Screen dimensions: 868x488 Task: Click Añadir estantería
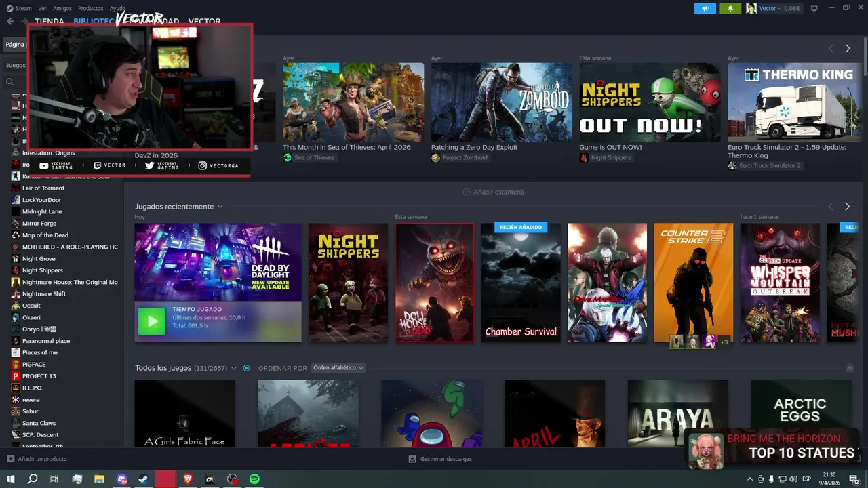pyautogui.click(x=499, y=192)
